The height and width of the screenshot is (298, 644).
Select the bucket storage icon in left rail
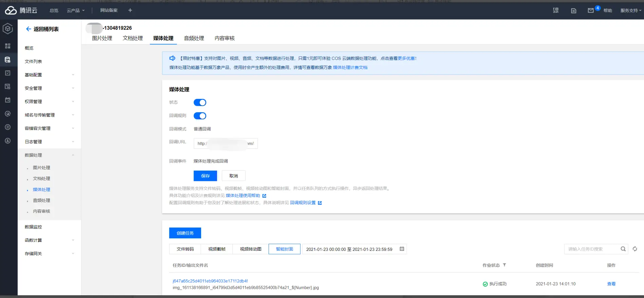point(8,60)
